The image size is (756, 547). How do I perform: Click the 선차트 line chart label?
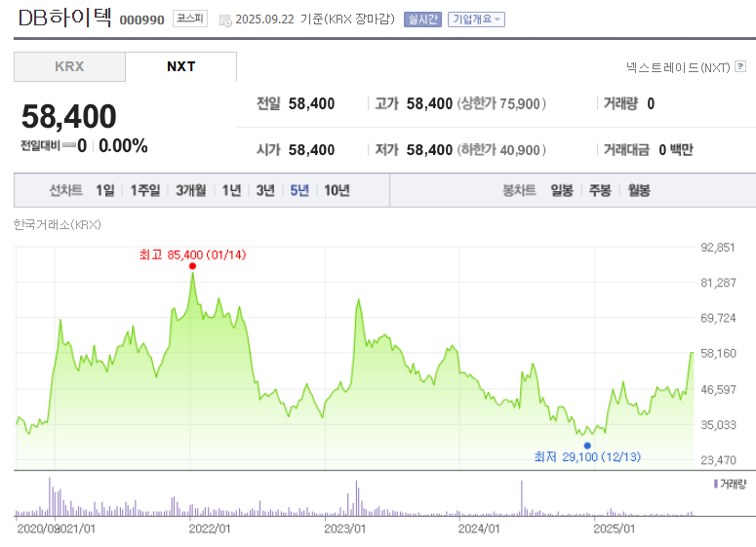[x=65, y=190]
